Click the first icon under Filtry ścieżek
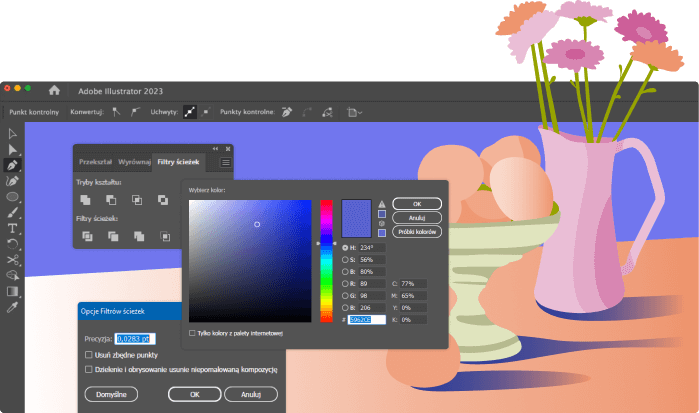The height and width of the screenshot is (413, 699). tap(87, 236)
